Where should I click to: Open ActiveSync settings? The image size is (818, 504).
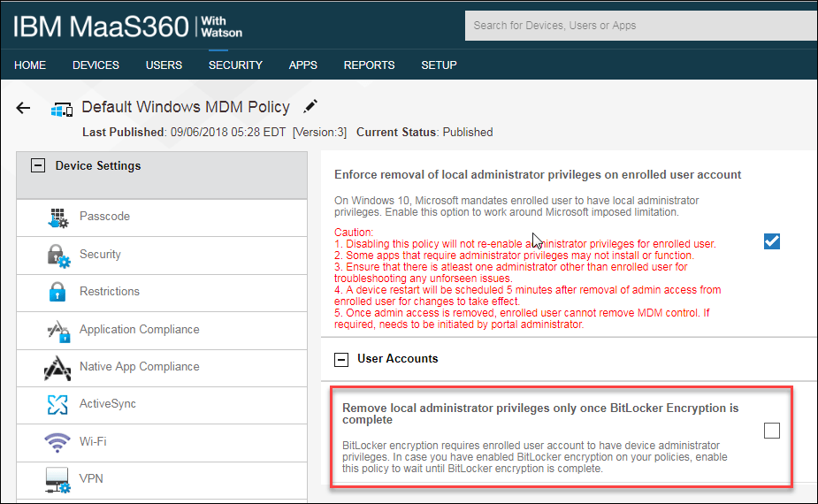(x=162, y=405)
